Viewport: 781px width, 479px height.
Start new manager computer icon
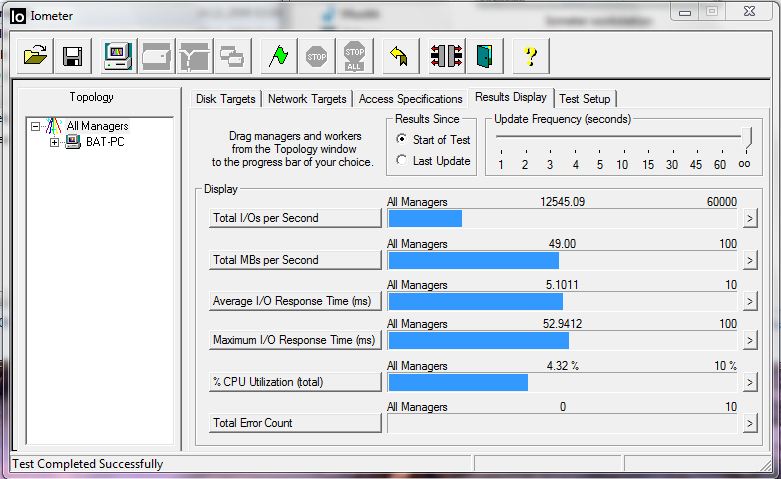pos(118,56)
